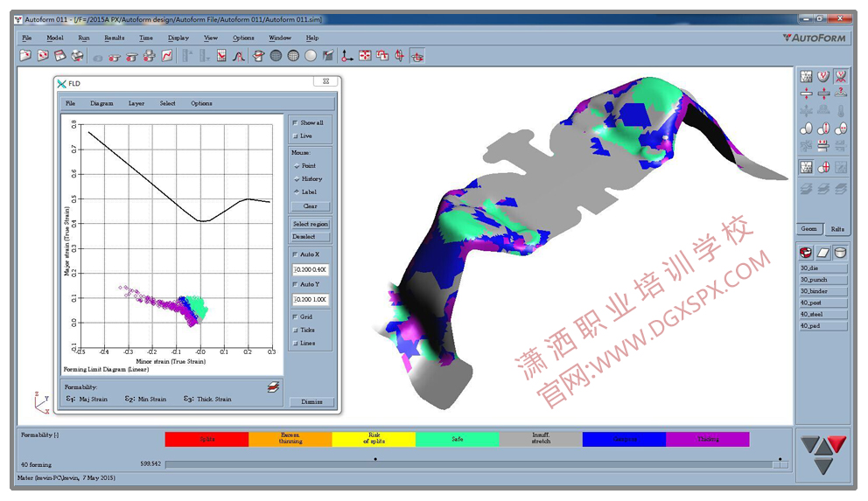Click the reopen/refresh file icon in the toolbar
Screen dimensions: 868x501
click(x=43, y=55)
